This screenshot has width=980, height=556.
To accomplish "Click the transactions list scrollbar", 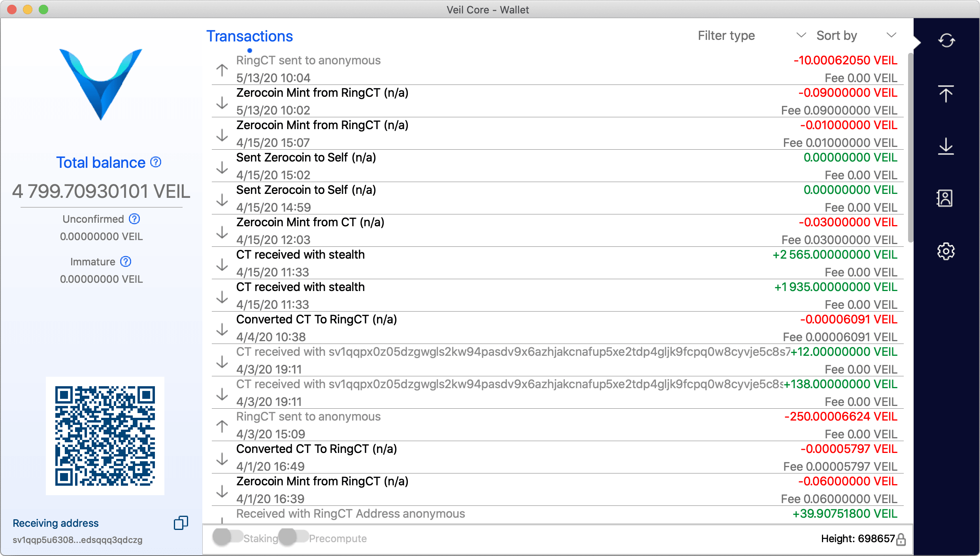I will [x=910, y=148].
